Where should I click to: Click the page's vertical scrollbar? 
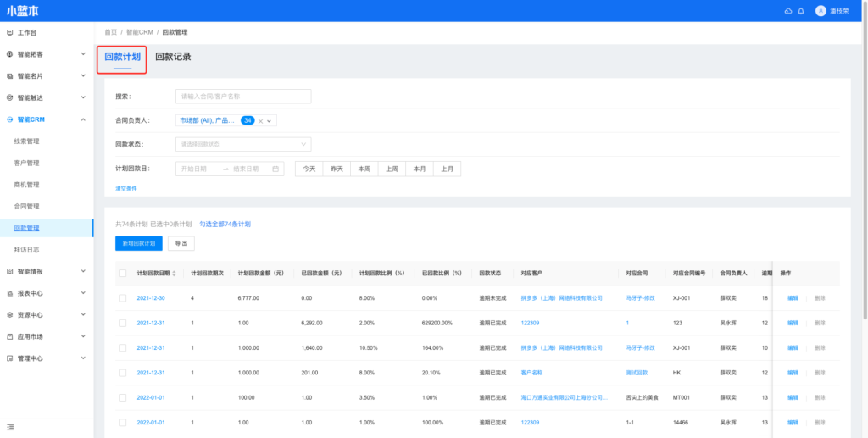[865, 169]
